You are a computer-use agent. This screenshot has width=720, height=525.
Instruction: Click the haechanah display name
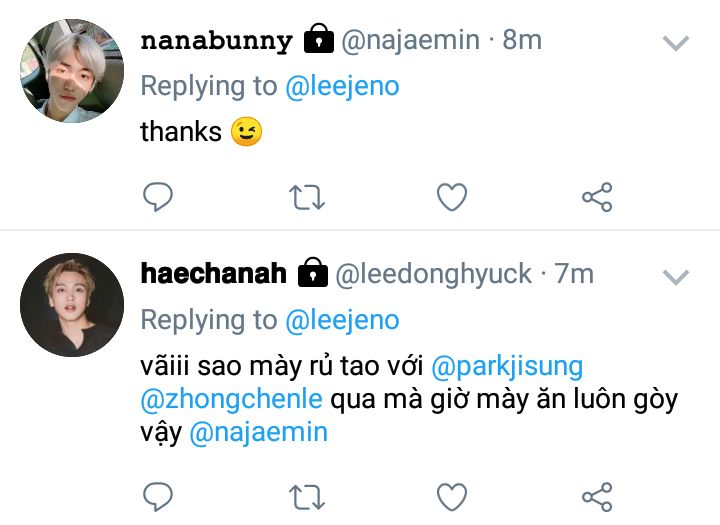pyautogui.click(x=214, y=274)
